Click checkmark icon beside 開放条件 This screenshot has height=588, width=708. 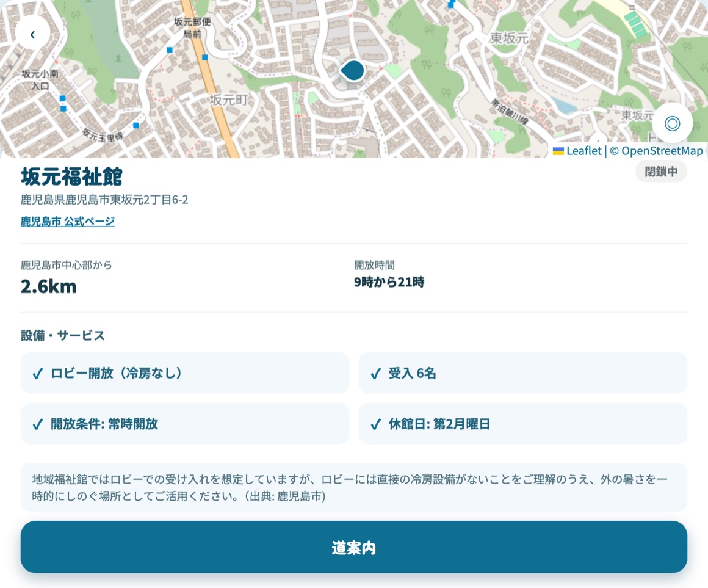coord(38,424)
